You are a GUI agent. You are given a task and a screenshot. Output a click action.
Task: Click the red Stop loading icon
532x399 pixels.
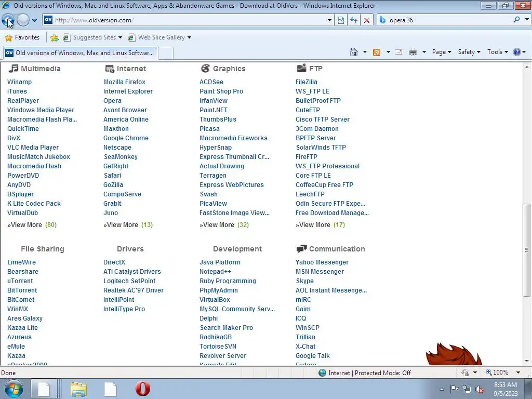coord(366,20)
